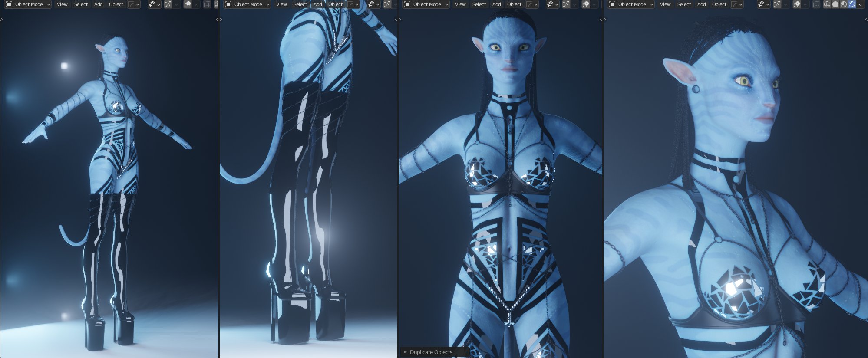The width and height of the screenshot is (868, 358).
Task: Open shading options dropdown in face close-up viewport
Action: [x=860, y=4]
